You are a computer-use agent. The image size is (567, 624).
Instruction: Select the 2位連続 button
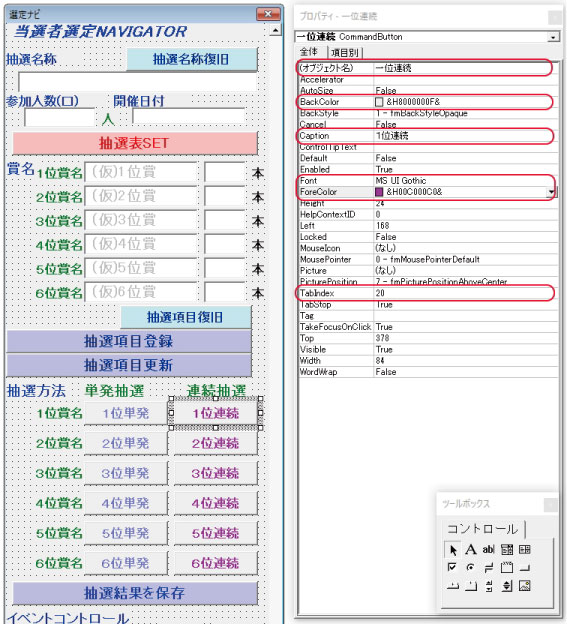[x=216, y=443]
